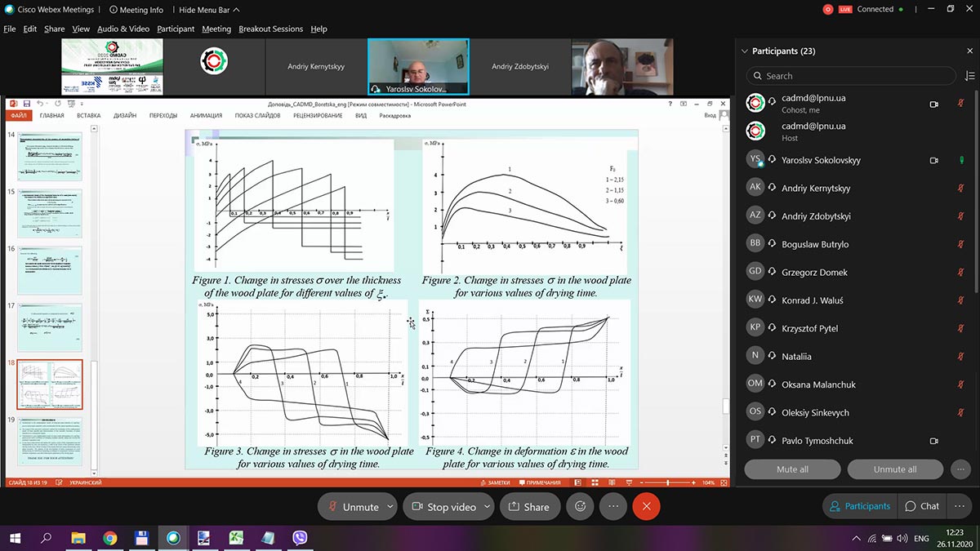Image resolution: width=980 pixels, height=551 pixels.
Task: Click the sort participants icon
Action: tap(969, 76)
